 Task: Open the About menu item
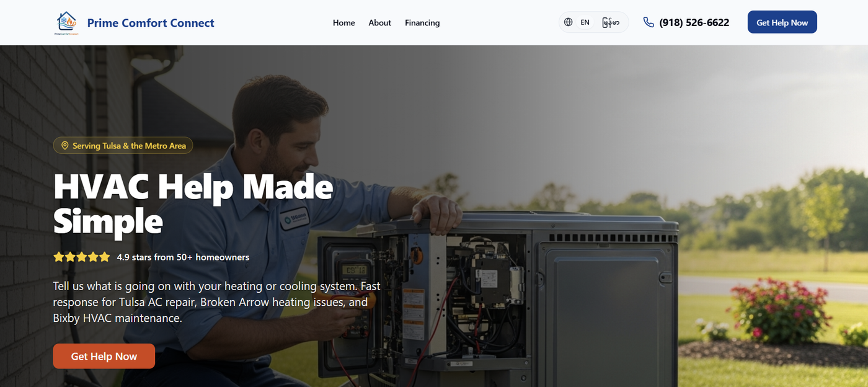tap(379, 23)
